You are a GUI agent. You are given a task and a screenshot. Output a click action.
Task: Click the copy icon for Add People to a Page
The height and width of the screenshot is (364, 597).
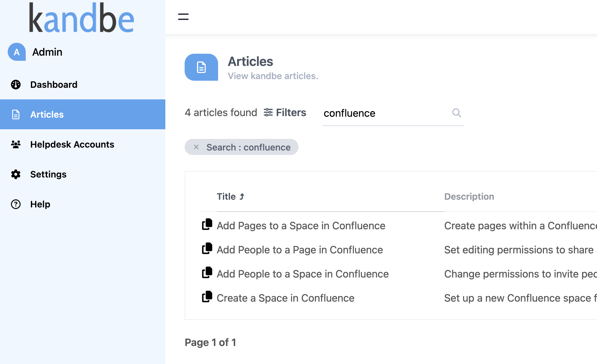point(207,249)
